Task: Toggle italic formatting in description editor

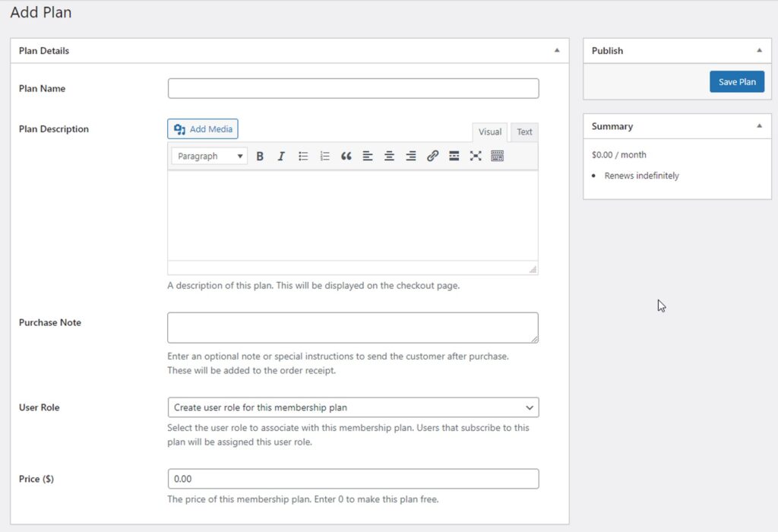Action: [x=281, y=157]
